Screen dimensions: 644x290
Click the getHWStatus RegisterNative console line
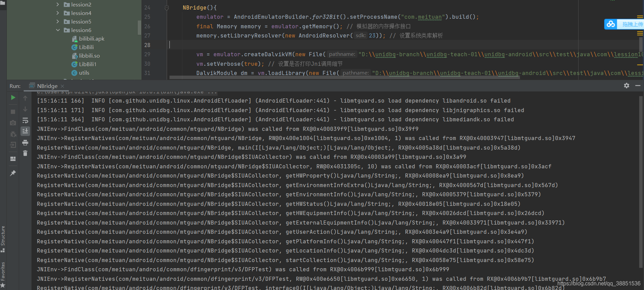pyautogui.click(x=279, y=204)
